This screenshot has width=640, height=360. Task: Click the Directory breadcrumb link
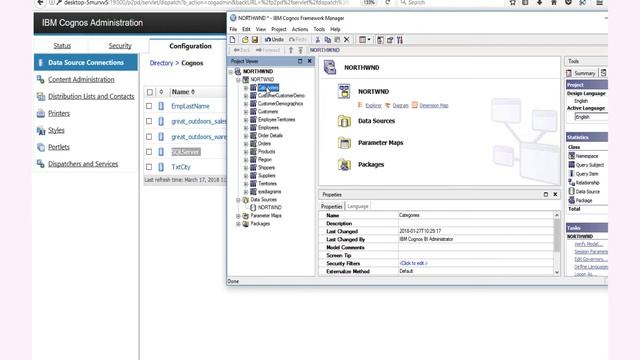161,63
